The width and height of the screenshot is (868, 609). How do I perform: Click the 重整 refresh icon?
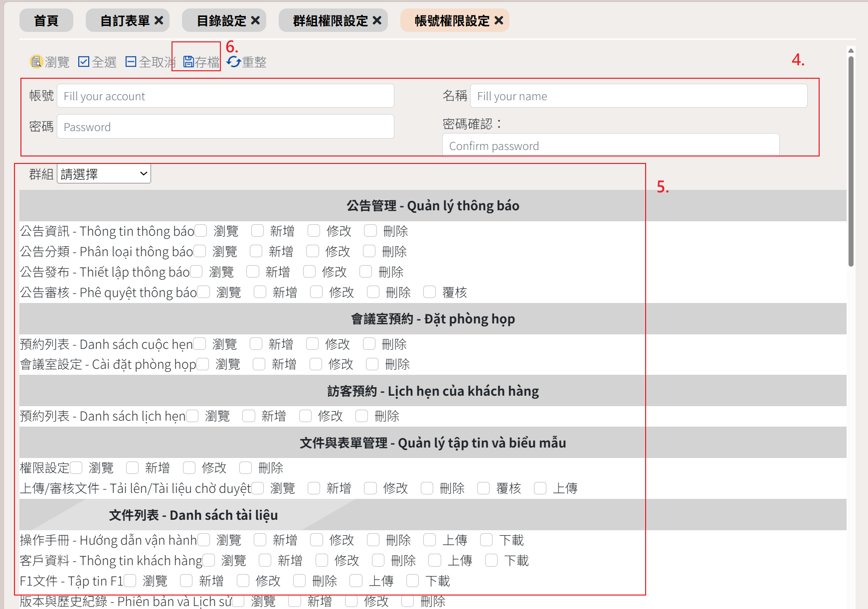pos(233,62)
